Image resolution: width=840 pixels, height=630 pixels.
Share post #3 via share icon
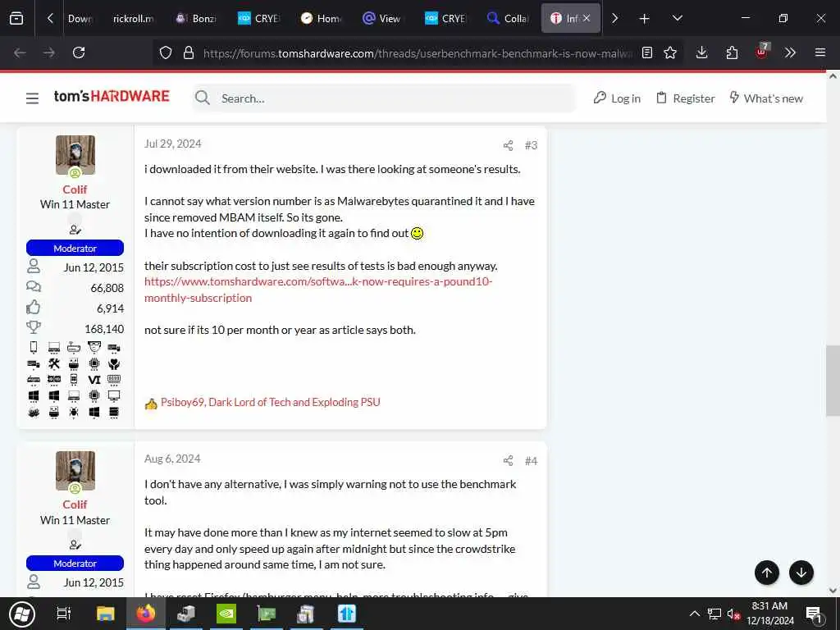pyautogui.click(x=508, y=145)
